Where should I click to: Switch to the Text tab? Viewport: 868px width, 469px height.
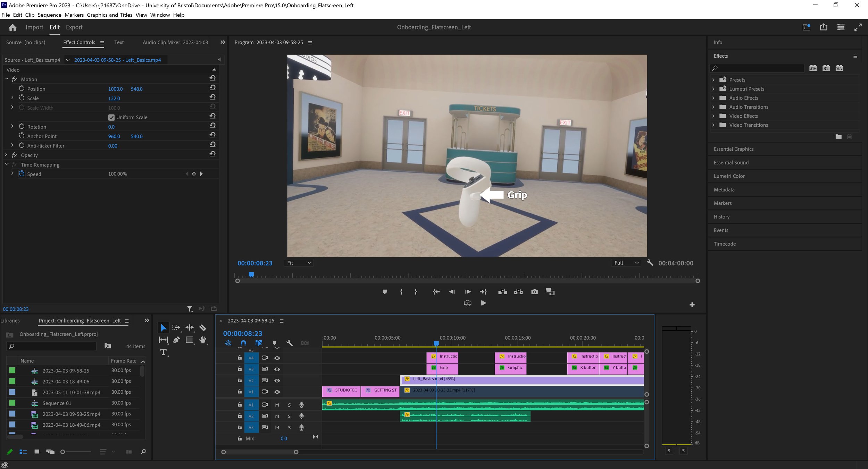click(119, 42)
